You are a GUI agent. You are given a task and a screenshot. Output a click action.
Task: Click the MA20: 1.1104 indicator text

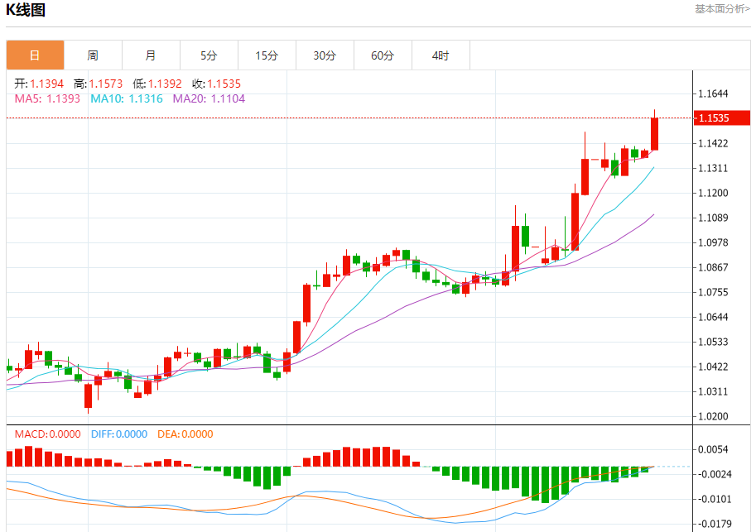tap(209, 98)
